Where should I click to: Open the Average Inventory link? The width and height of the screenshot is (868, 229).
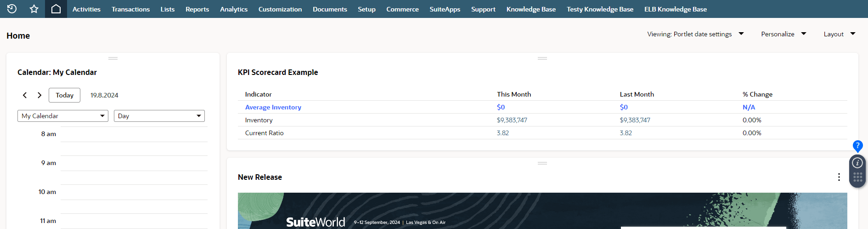[x=273, y=107]
